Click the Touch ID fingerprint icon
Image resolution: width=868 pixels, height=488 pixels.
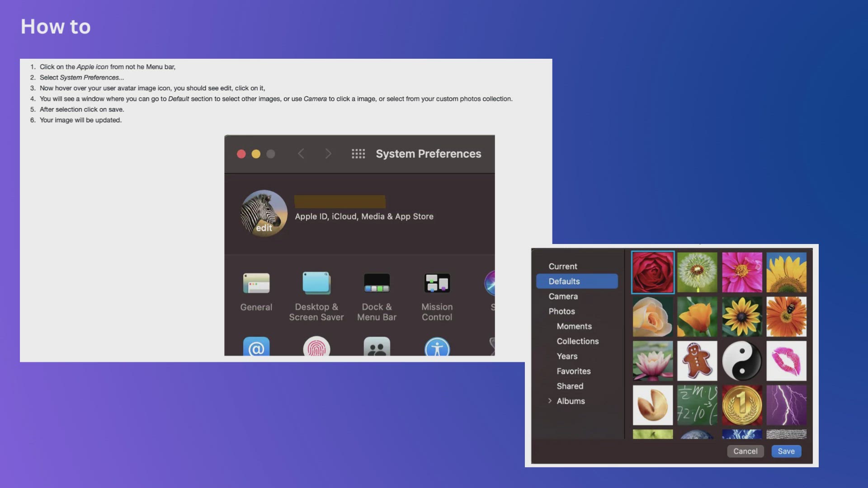click(316, 348)
